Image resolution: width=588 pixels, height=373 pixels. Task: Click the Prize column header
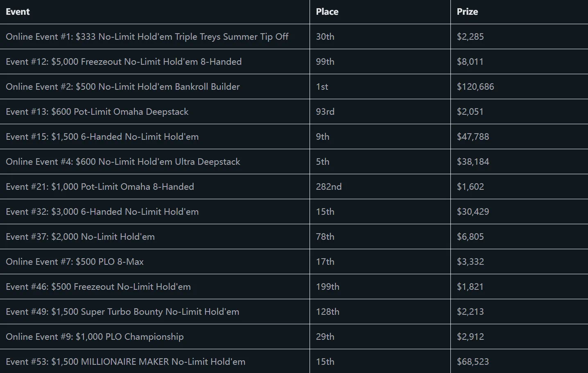tap(467, 12)
